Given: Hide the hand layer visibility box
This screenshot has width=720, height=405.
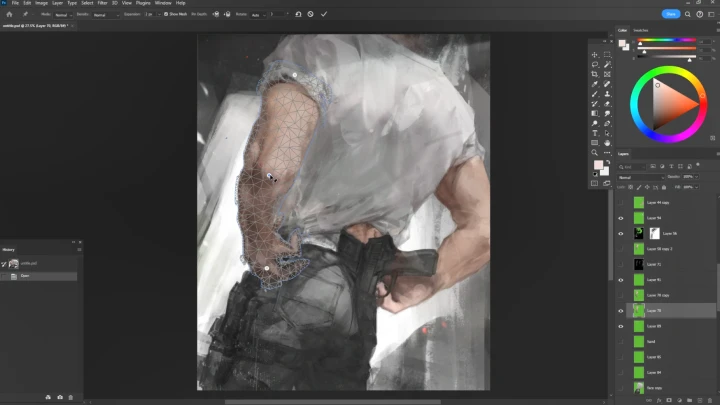Looking at the screenshot, I should pyautogui.click(x=621, y=342).
